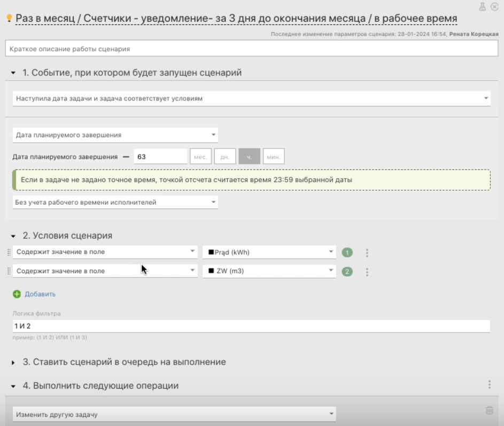The height and width of the screenshot is (426, 504).
Task: Open the 'Наступила дата задачи' event dropdown
Action: (x=251, y=98)
